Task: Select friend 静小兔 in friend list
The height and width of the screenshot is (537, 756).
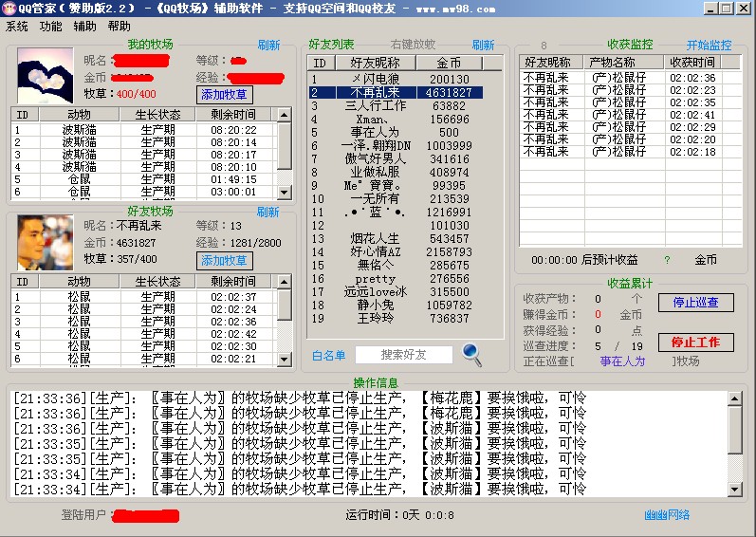Action: [396, 306]
